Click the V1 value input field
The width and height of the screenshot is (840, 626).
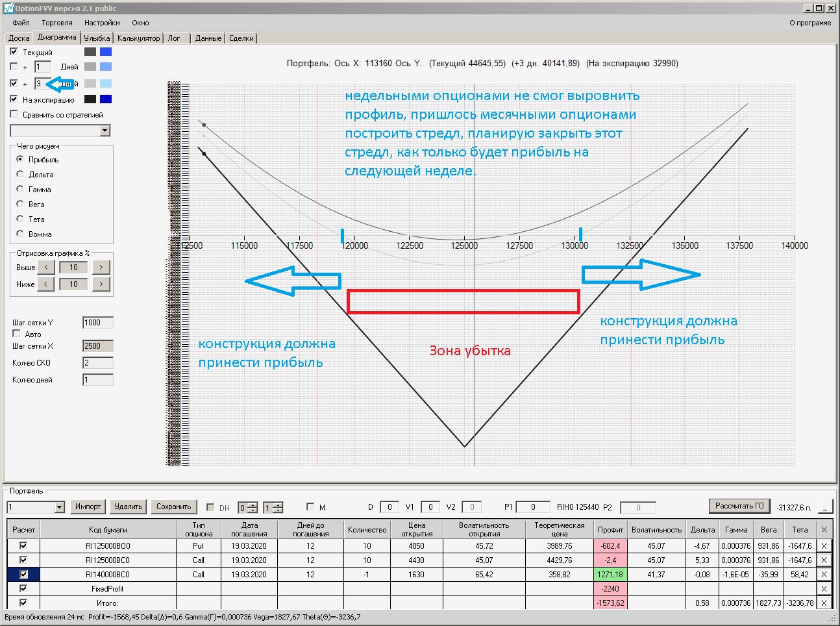430,507
